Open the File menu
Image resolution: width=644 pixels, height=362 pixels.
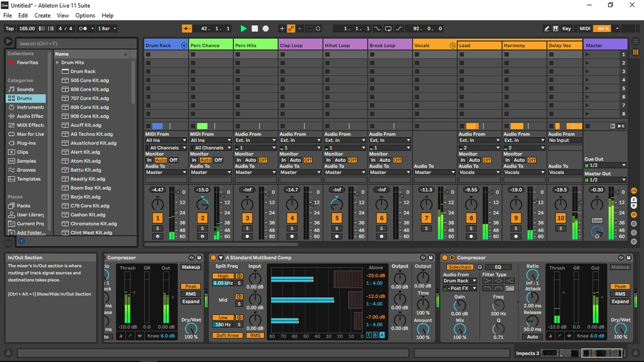pos(8,16)
